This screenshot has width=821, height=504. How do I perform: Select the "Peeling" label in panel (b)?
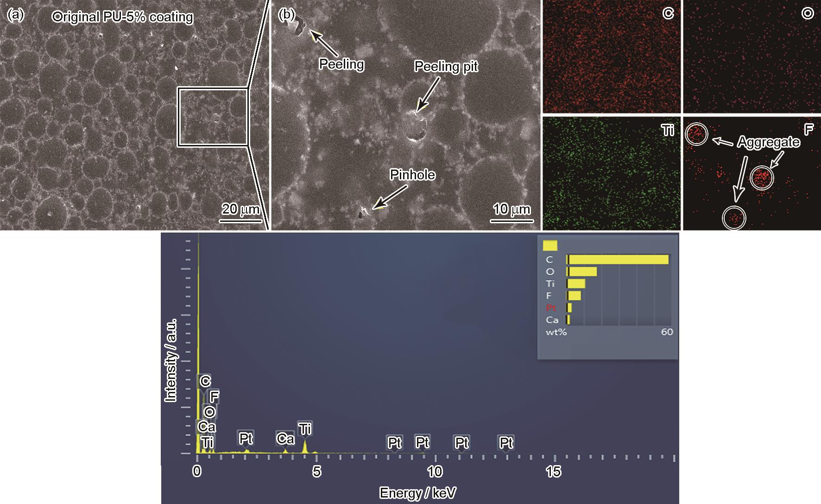[x=341, y=64]
